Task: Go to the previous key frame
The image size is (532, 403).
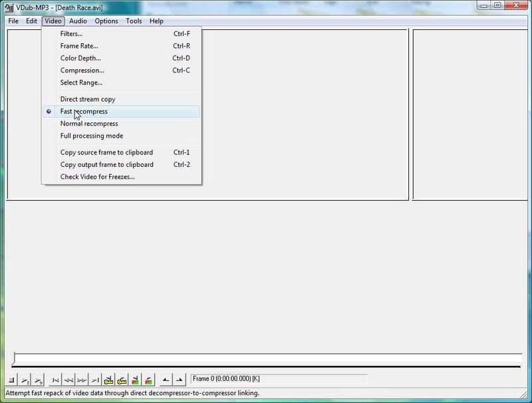Action: click(108, 380)
